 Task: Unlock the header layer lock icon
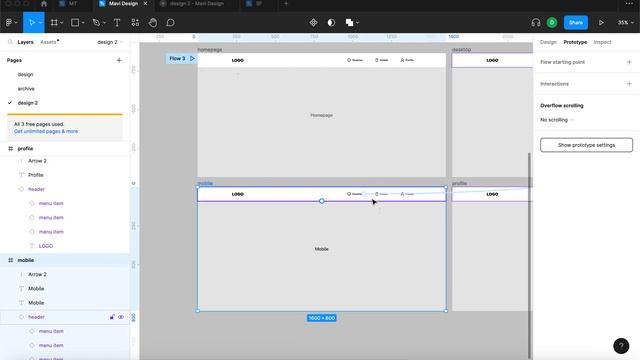(112, 317)
